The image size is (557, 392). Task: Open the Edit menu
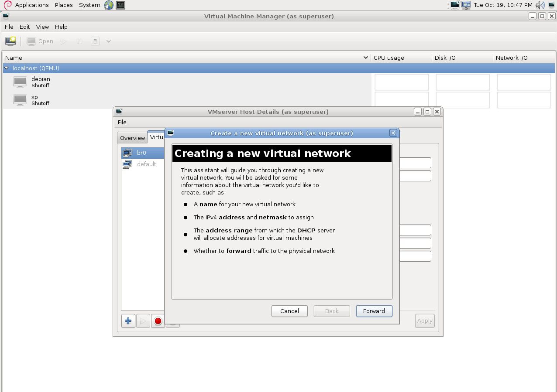tap(24, 27)
